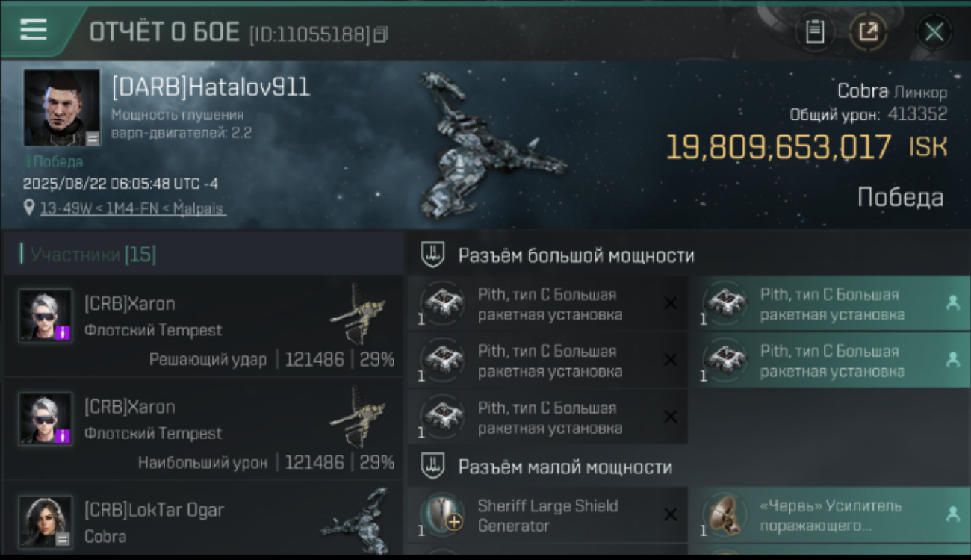Copy the battle report ID icon

(x=381, y=34)
